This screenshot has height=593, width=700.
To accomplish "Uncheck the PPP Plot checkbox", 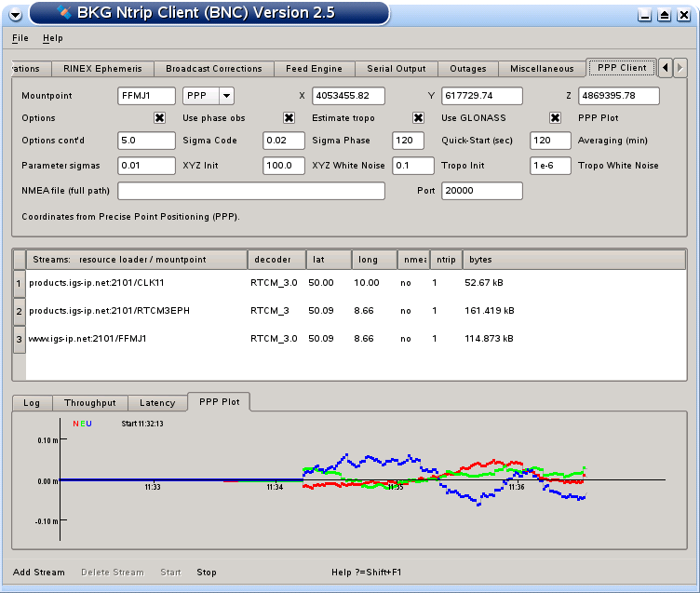I will point(556,118).
